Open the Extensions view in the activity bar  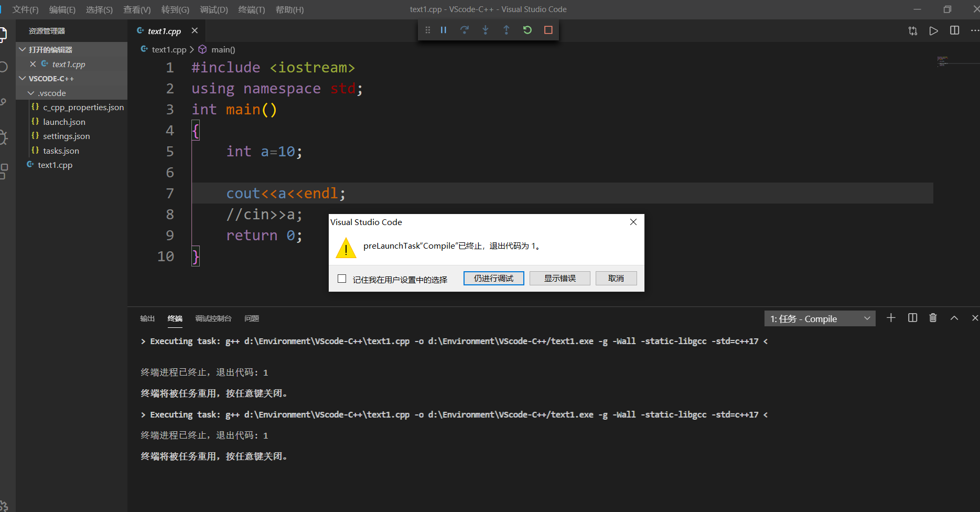[3, 172]
